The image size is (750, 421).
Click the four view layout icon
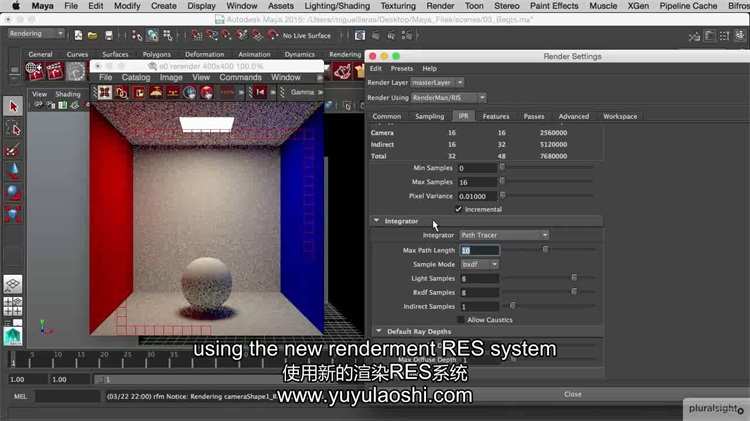(x=13, y=306)
